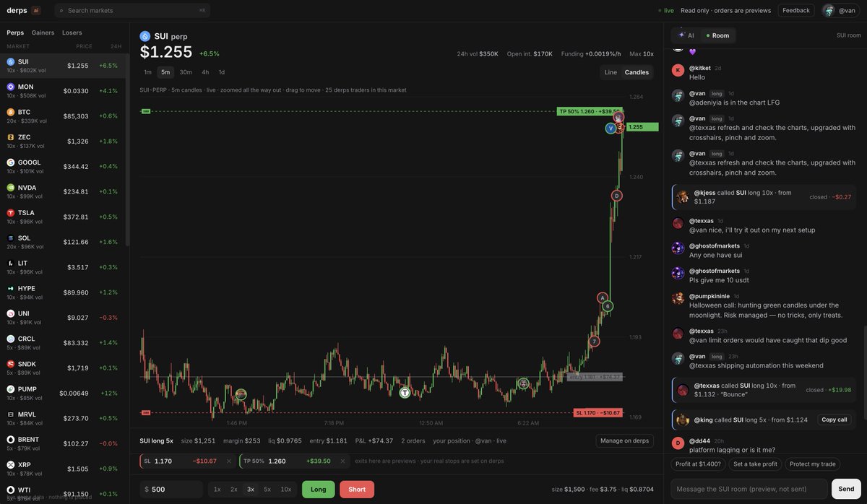
Task: Click the D trader marker on the chart
Action: click(616, 195)
